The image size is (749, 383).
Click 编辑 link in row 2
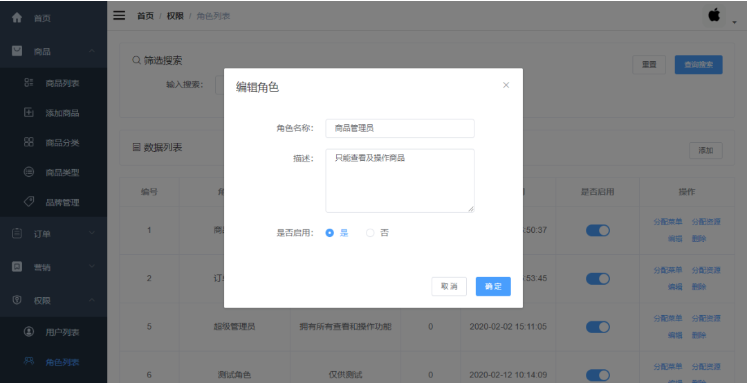(x=675, y=287)
